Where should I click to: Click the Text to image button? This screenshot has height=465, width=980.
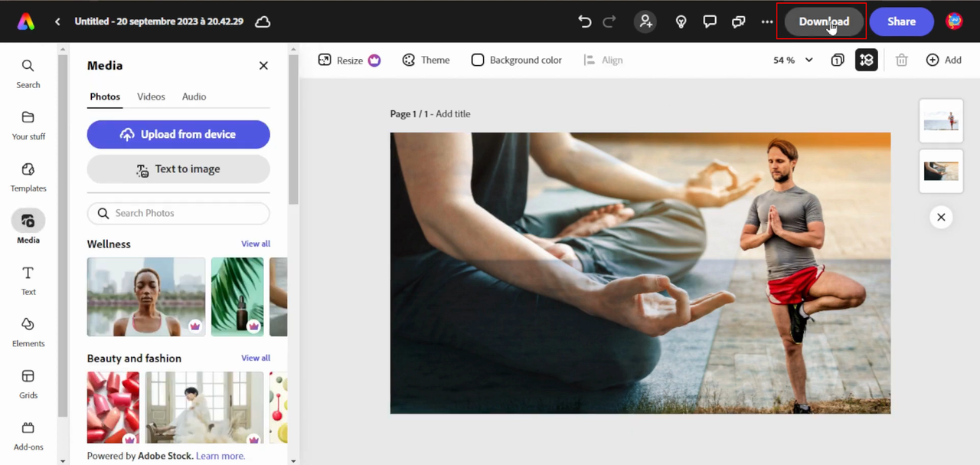tap(178, 169)
